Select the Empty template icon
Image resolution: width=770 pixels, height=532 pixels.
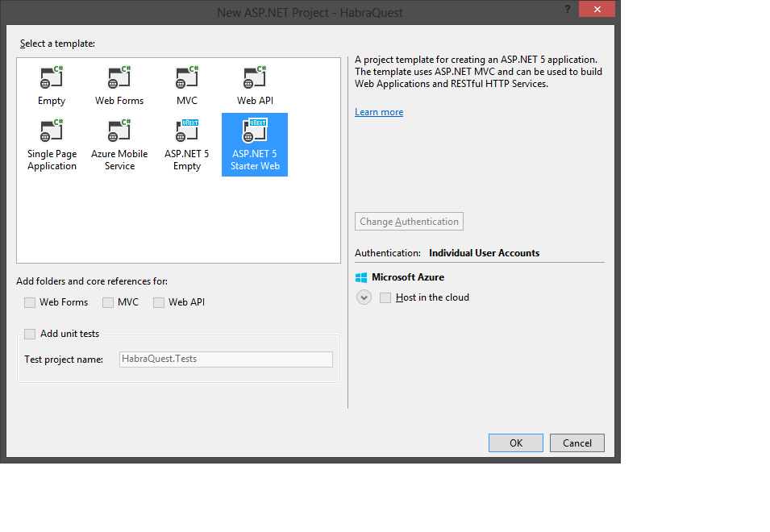coord(52,77)
